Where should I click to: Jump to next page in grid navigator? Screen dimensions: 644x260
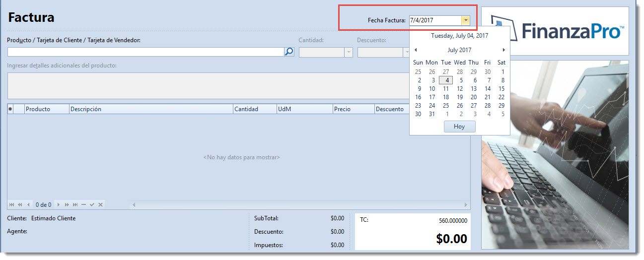pos(67,204)
